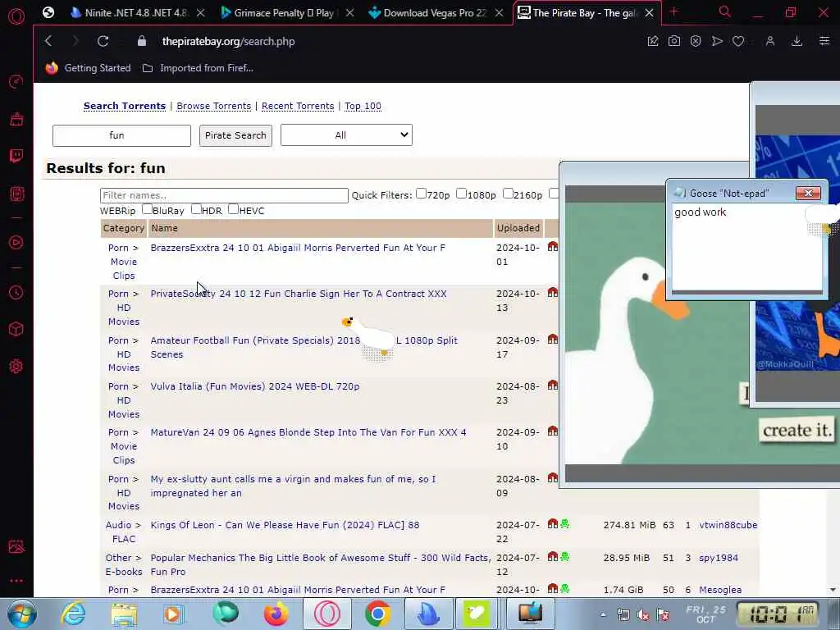840x630 pixels.
Task: Expand the All category dropdown
Action: click(346, 135)
